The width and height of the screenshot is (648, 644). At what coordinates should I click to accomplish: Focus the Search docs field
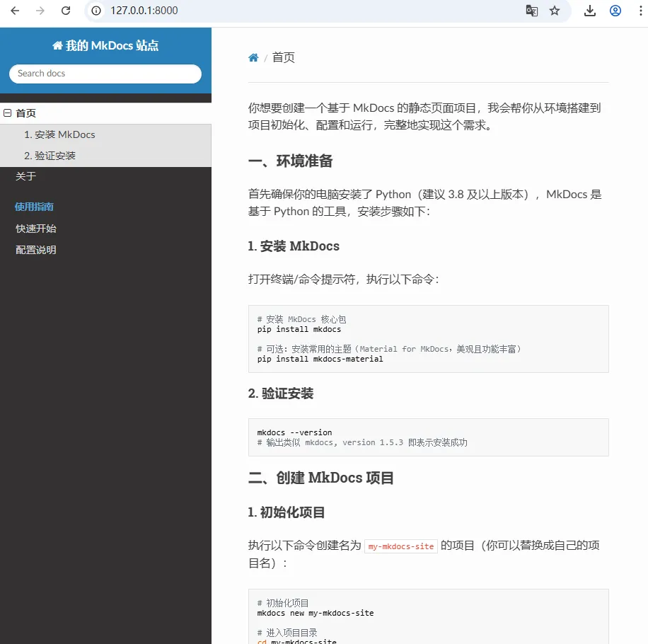(x=105, y=74)
